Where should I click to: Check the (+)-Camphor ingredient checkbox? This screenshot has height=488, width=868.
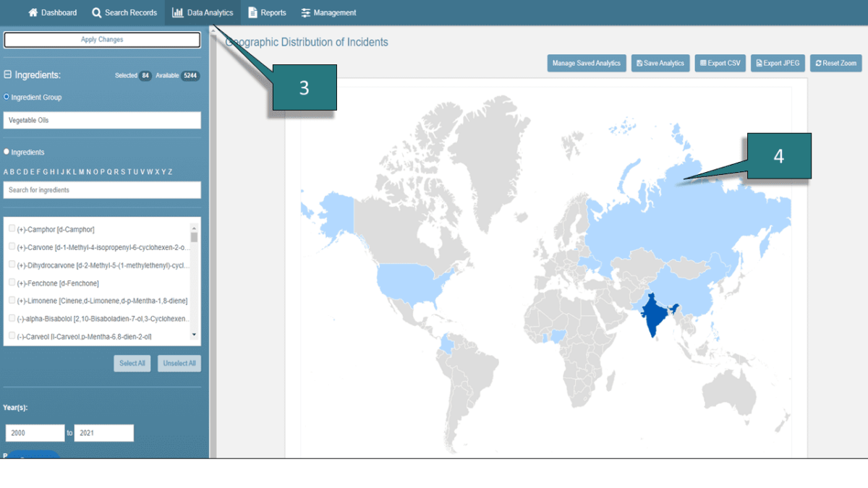pos(10,229)
